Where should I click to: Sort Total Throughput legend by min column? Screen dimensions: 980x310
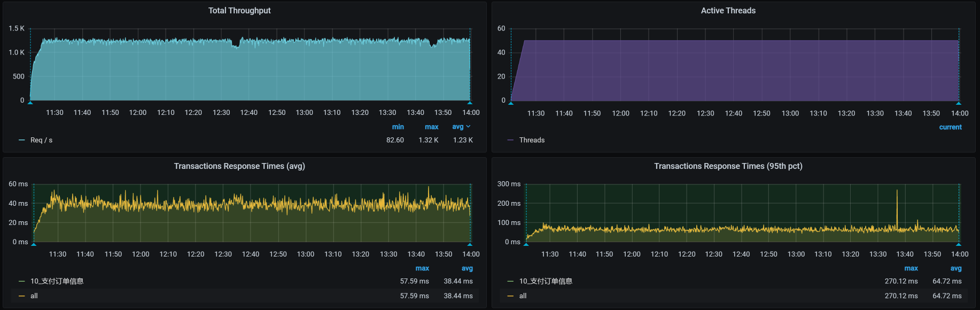(x=398, y=127)
